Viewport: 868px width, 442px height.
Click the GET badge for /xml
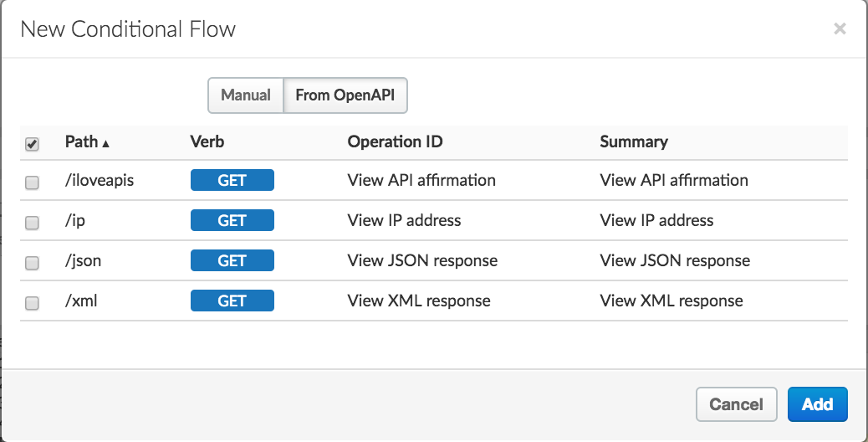click(232, 301)
